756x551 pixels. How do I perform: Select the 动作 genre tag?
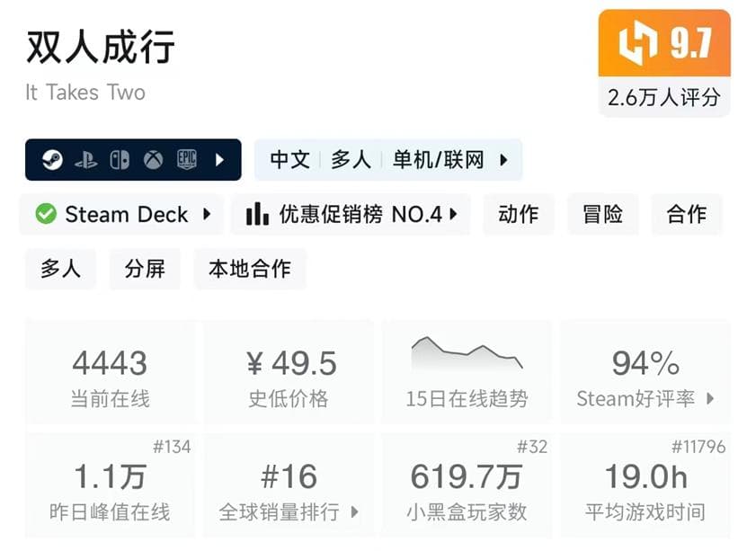click(x=518, y=215)
